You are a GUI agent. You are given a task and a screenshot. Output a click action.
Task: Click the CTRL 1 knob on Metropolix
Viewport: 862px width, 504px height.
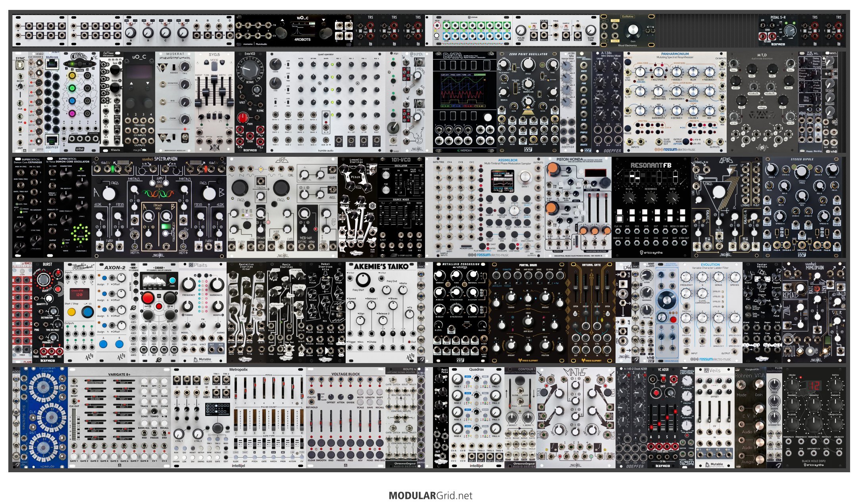click(x=179, y=433)
